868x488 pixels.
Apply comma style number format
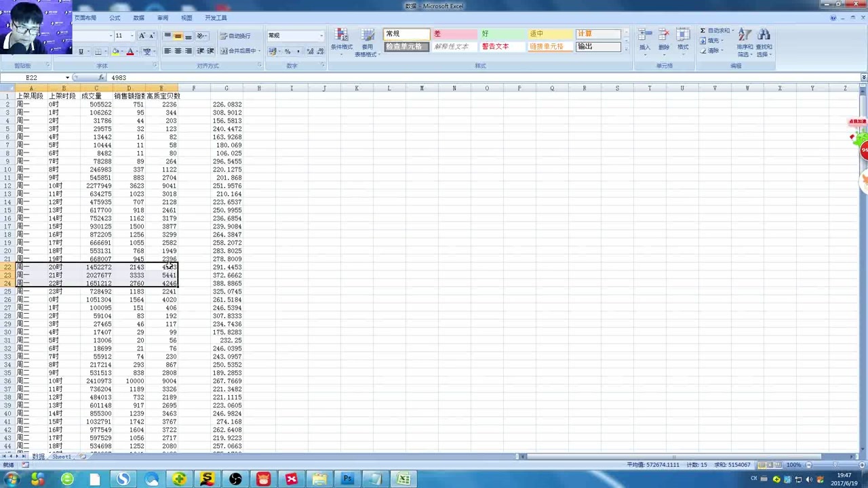coord(297,52)
